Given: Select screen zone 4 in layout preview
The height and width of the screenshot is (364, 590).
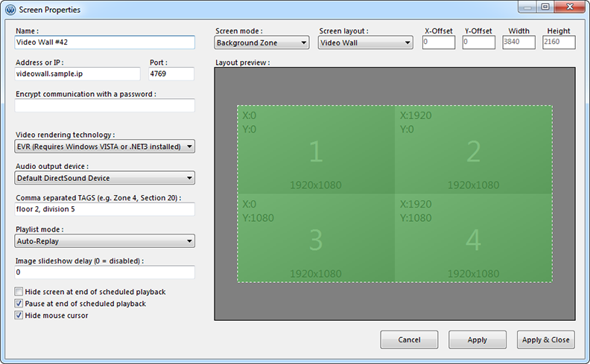Looking at the screenshot, I should click(x=474, y=238).
